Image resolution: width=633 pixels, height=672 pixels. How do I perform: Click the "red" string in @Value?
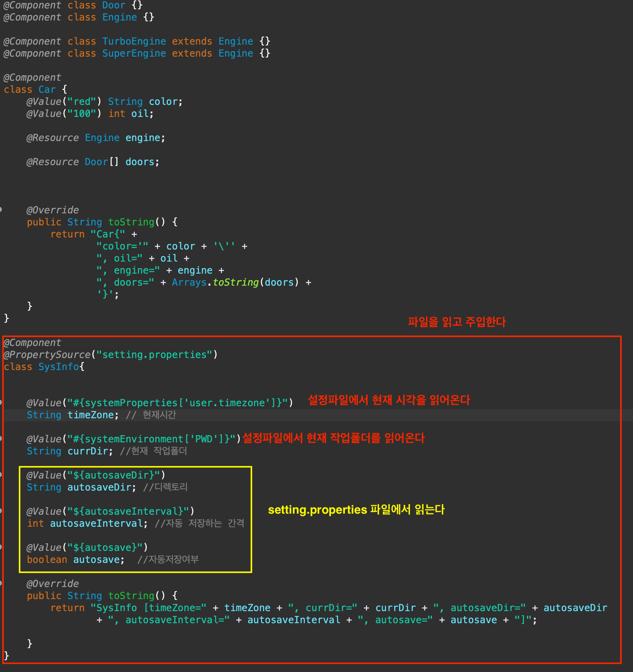pyautogui.click(x=82, y=102)
